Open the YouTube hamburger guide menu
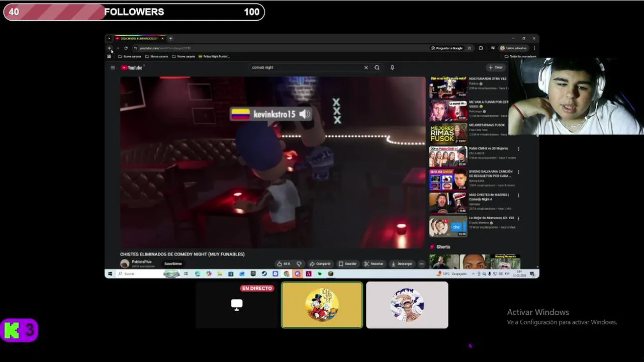 coord(113,67)
